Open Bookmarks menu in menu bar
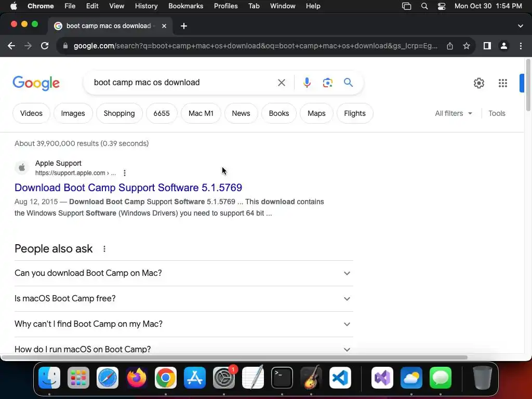 [185, 6]
